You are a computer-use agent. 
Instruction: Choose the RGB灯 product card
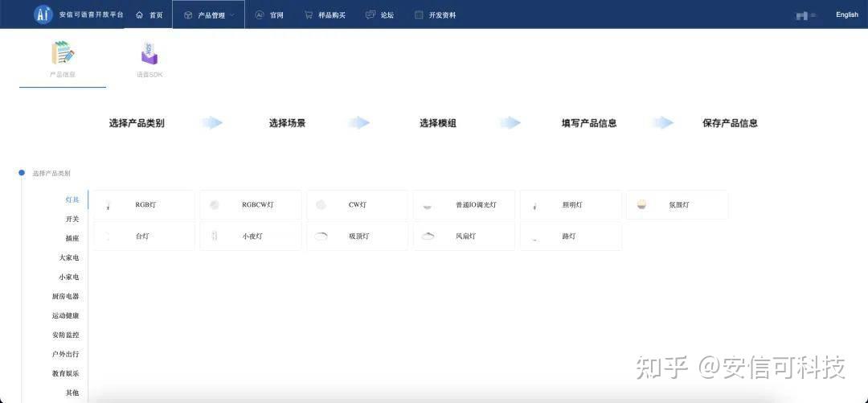click(x=144, y=204)
